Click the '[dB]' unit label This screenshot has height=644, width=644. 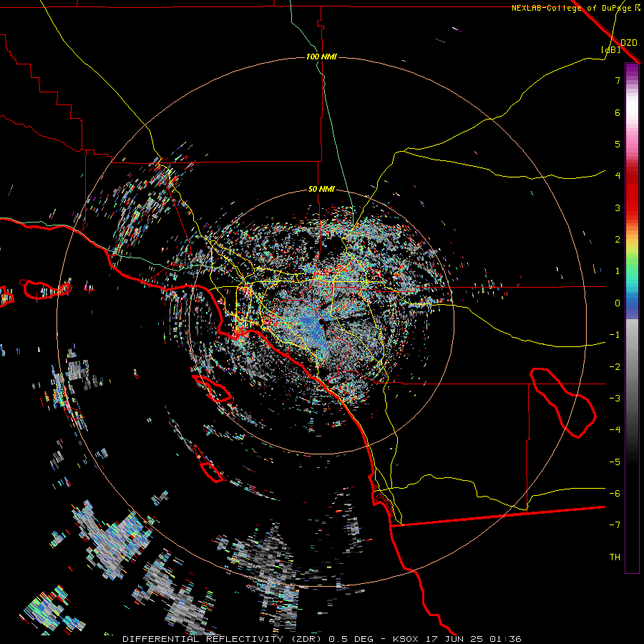coord(611,50)
